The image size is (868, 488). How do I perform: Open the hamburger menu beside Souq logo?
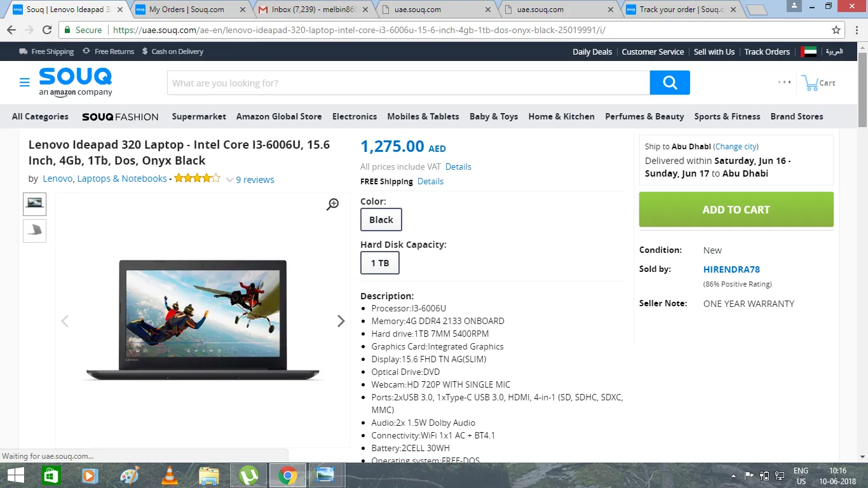point(24,83)
